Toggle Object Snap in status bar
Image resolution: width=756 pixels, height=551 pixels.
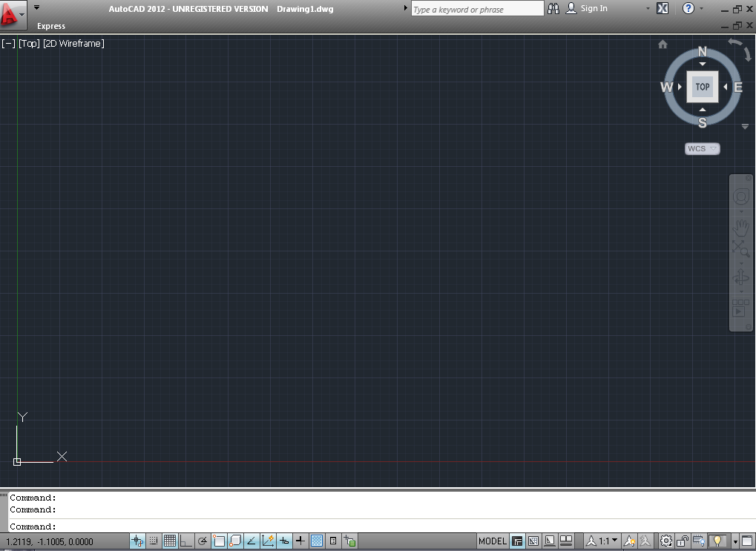click(x=219, y=541)
